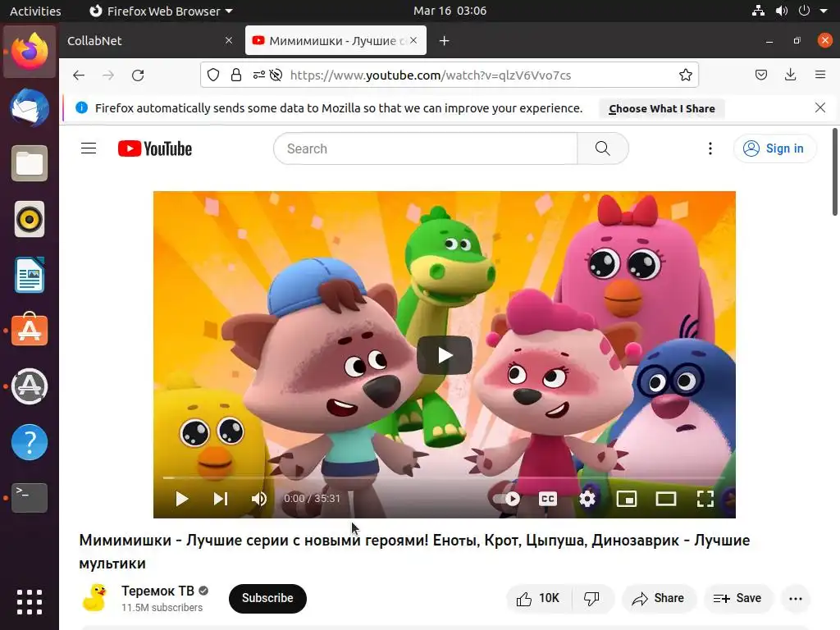Click the search magnifier button
The width and height of the screenshot is (840, 630).
[x=603, y=148]
